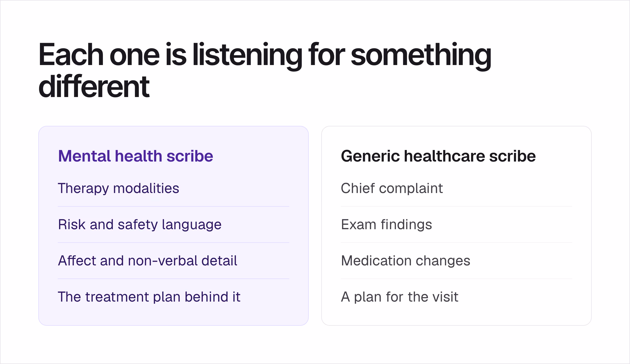This screenshot has height=364, width=630.
Task: Click divider line below 'Therapy modalities'
Action: (x=174, y=206)
